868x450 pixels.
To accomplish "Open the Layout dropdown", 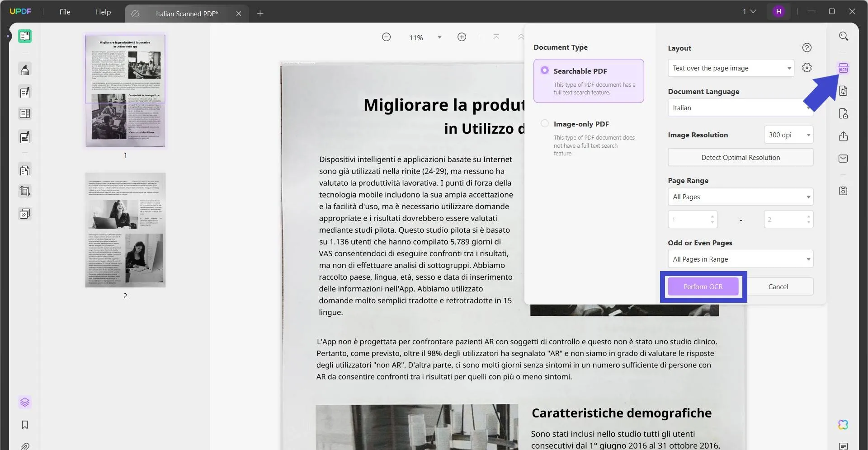I will pos(731,68).
